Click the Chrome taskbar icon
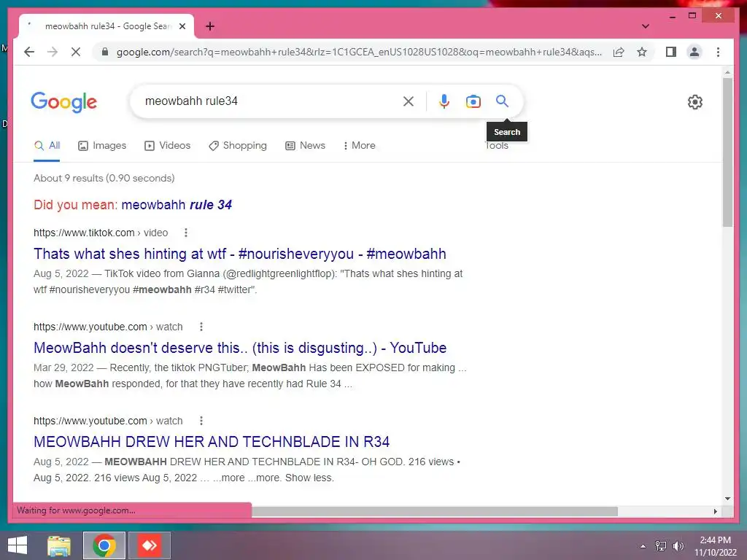The height and width of the screenshot is (560, 747). pos(104,545)
